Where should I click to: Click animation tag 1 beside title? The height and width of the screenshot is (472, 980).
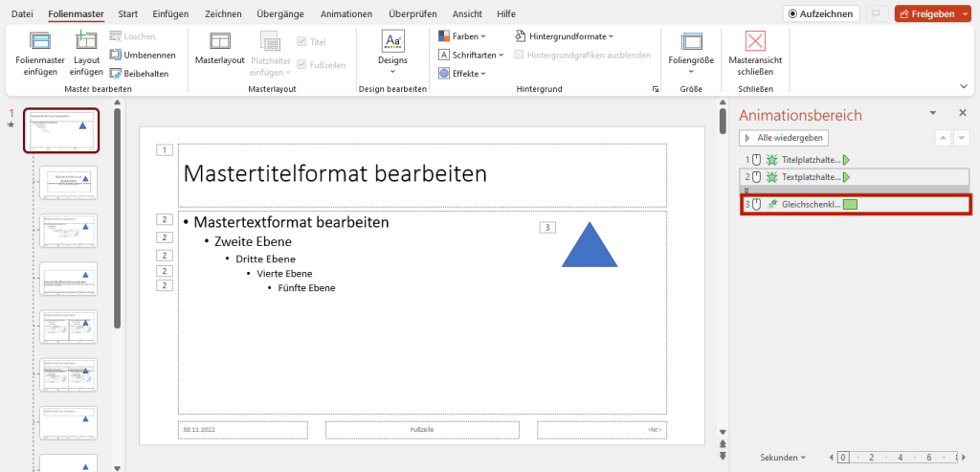[164, 150]
